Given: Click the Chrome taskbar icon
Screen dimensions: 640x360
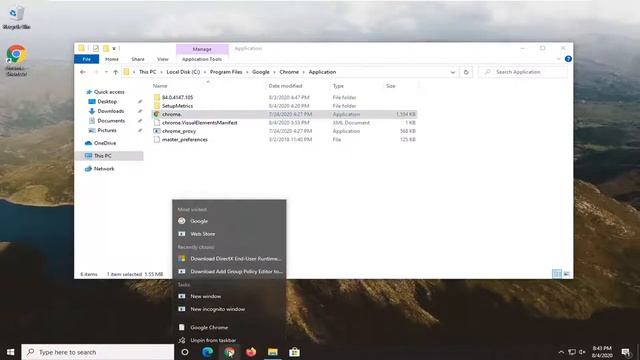Looking at the screenshot, I should [x=229, y=352].
